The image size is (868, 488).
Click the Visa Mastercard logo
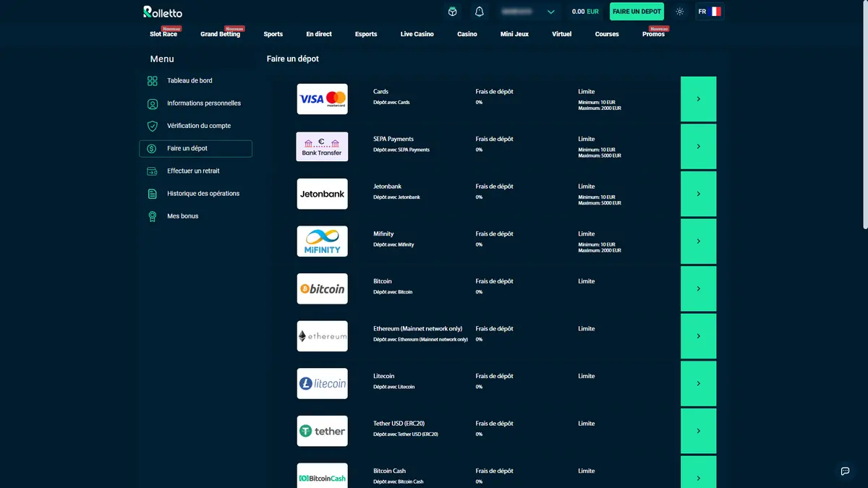(x=322, y=99)
